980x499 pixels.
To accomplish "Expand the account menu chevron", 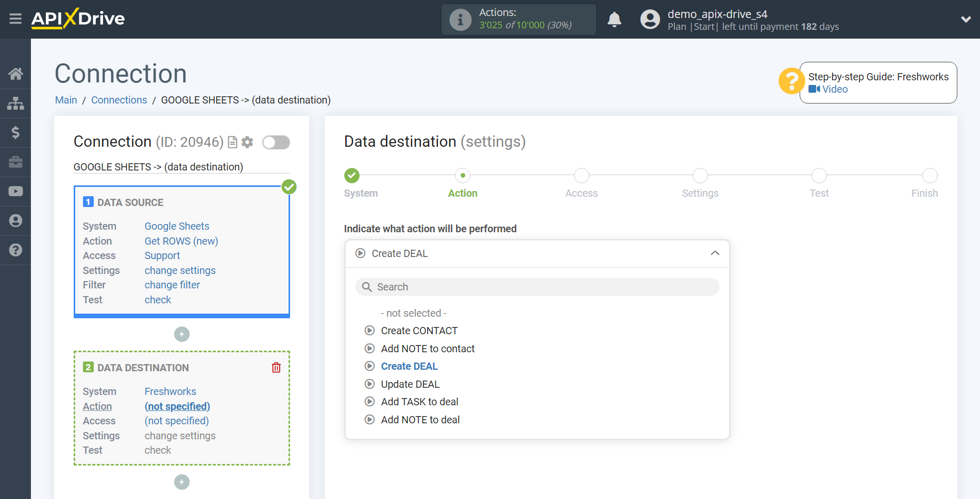I will coord(966,20).
